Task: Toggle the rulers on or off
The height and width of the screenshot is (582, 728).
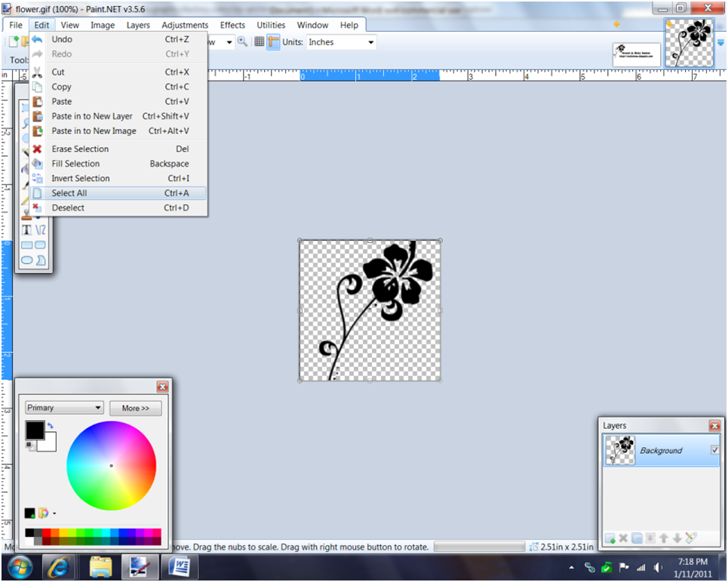Action: [272, 41]
